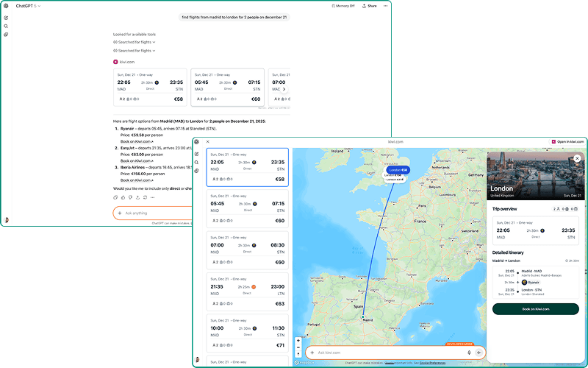Select the 05:45 €60 card in ChatGPT chat
This screenshot has width=588, height=368.
(227, 87)
